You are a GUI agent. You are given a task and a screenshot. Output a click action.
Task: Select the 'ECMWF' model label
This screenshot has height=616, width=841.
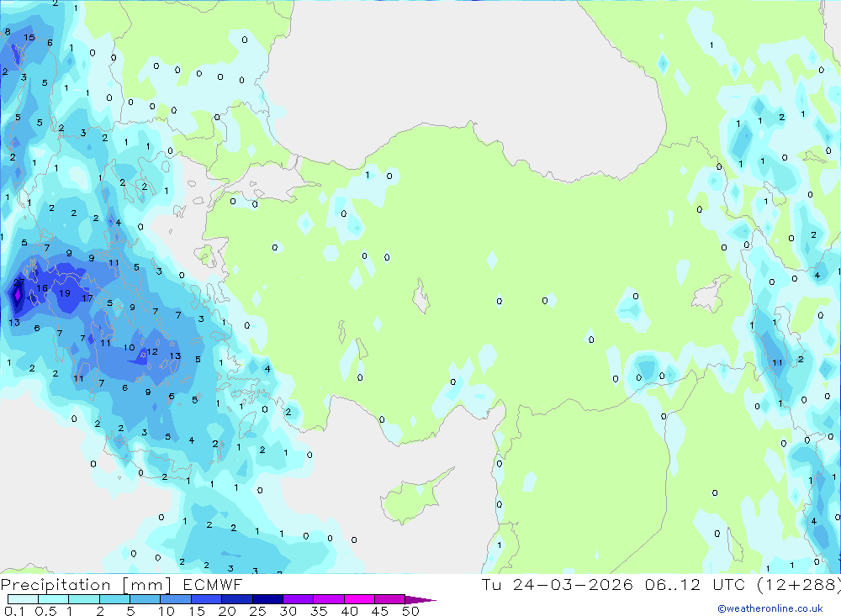pos(213,584)
